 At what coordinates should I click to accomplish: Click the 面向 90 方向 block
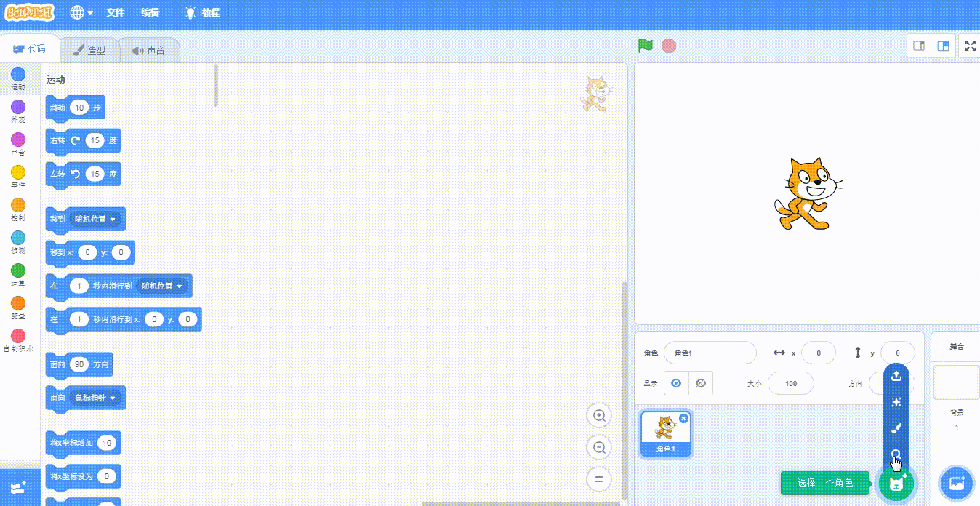(79, 364)
